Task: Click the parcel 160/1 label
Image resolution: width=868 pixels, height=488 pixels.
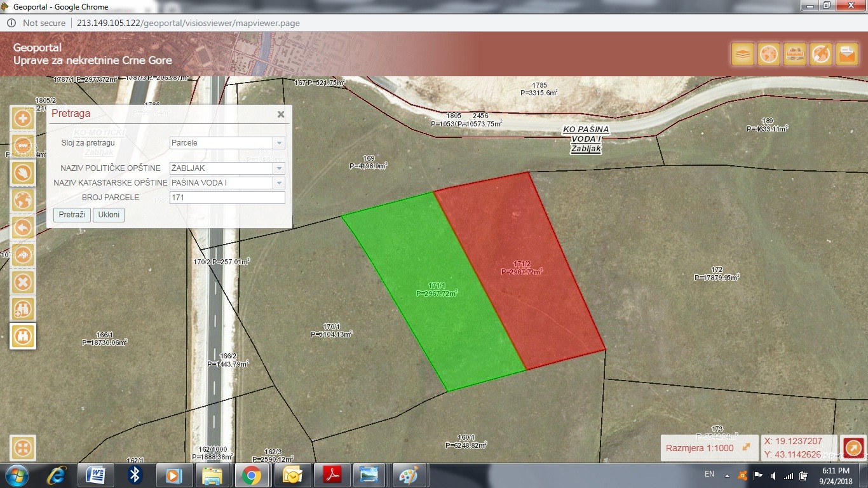Action: point(466,442)
